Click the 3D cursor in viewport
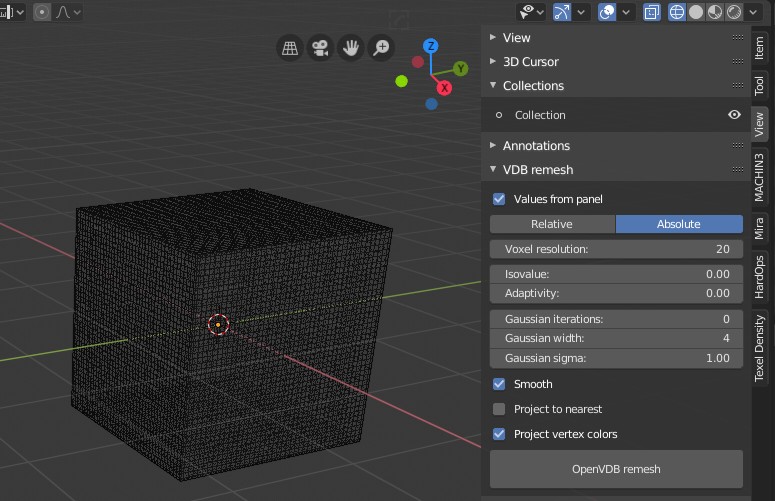The image size is (775, 501). 218,325
